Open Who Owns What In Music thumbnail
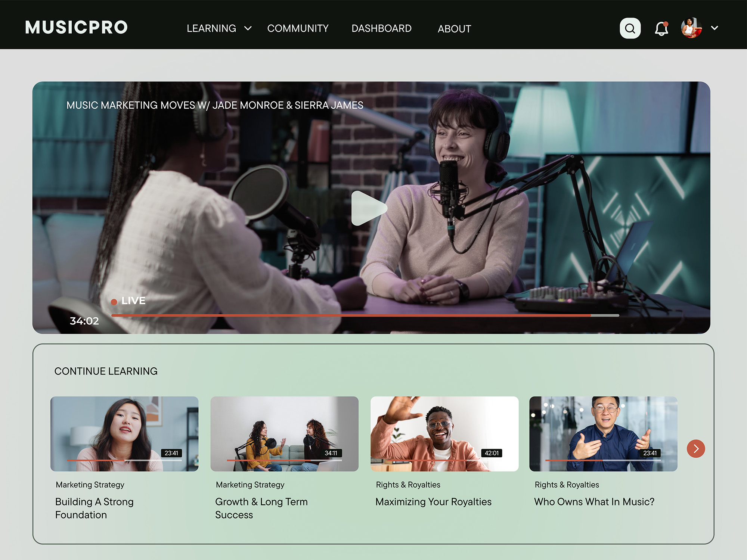This screenshot has height=560, width=747. (x=603, y=433)
